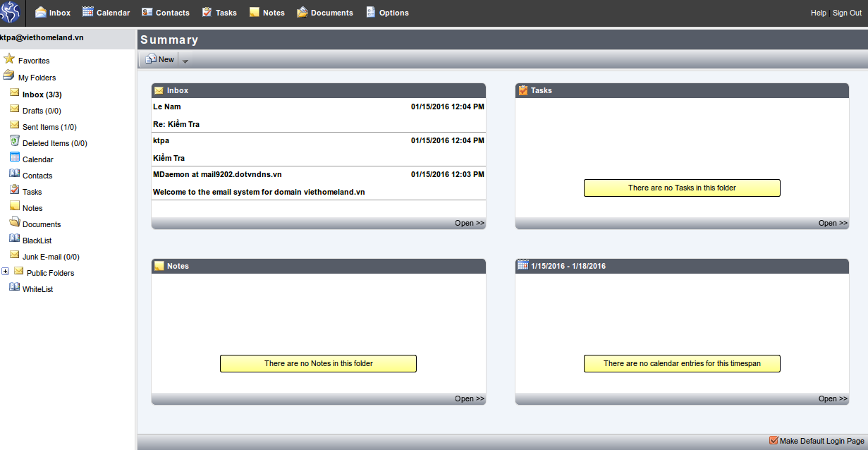Open message from Le Nam

point(167,107)
